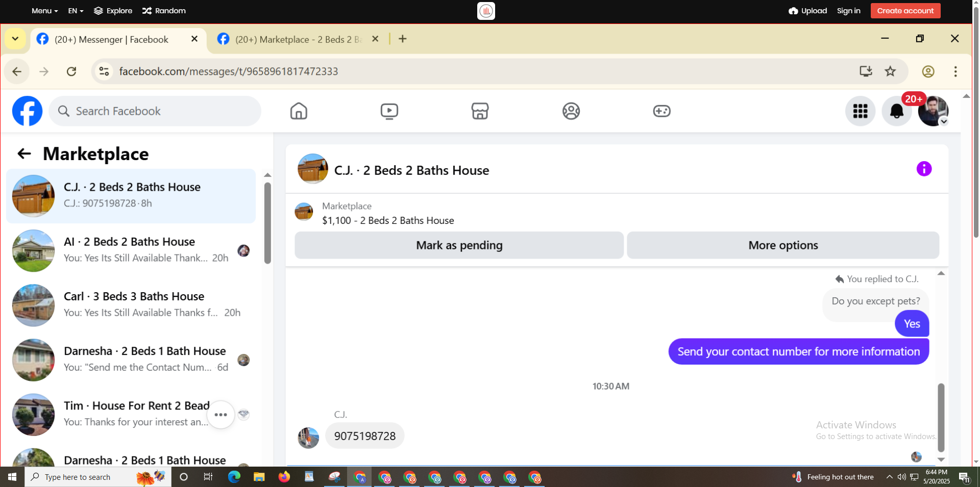Click the chat scroll-down arrow
The height and width of the screenshot is (487, 980).
(941, 459)
